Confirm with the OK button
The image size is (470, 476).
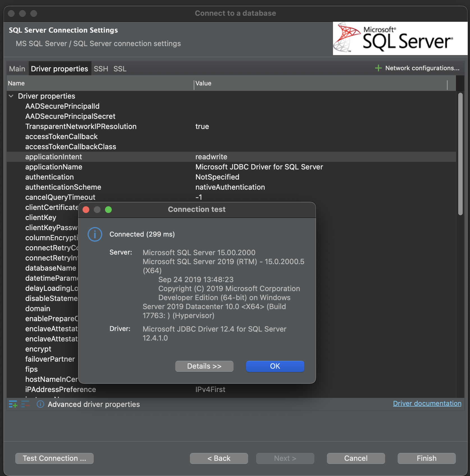coord(275,366)
